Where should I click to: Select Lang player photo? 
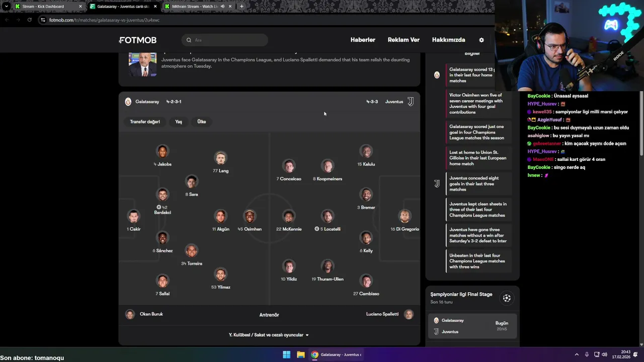(220, 158)
